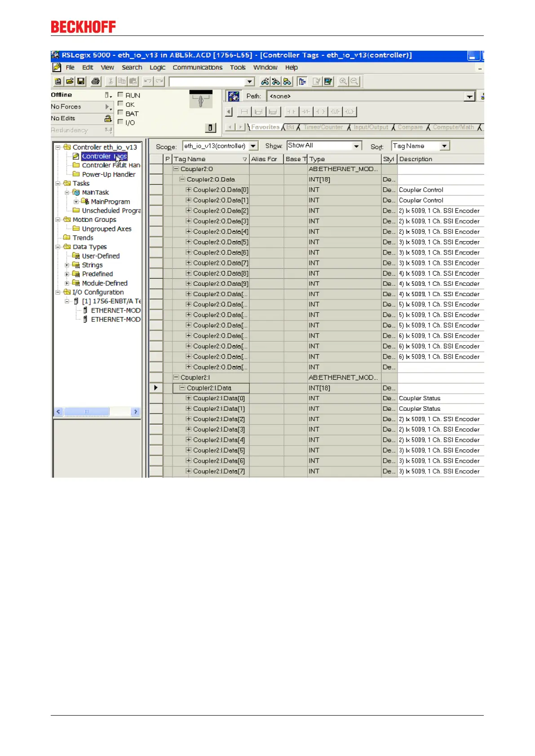Click the Cut scissors toolbar icon
535x756 pixels.
click(x=110, y=81)
